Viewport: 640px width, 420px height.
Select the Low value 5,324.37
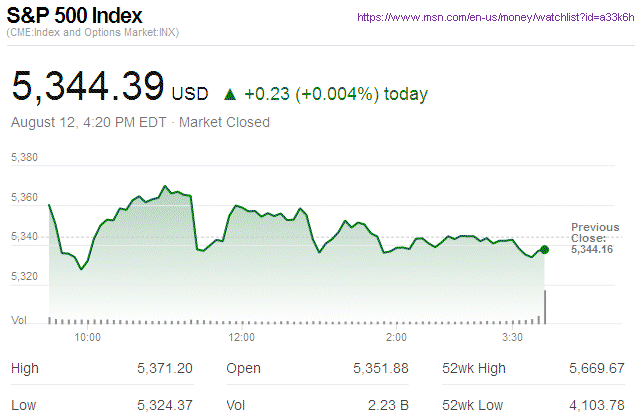tap(164, 405)
